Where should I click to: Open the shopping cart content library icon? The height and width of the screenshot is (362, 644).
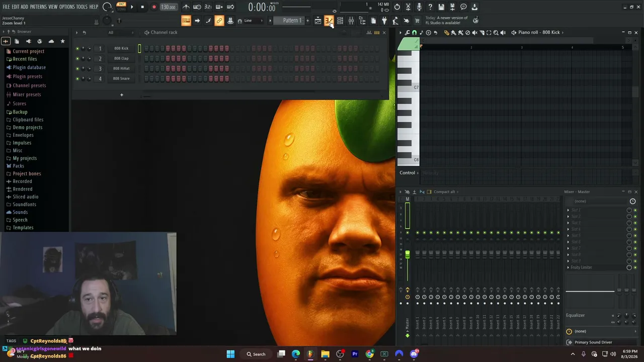417,21
